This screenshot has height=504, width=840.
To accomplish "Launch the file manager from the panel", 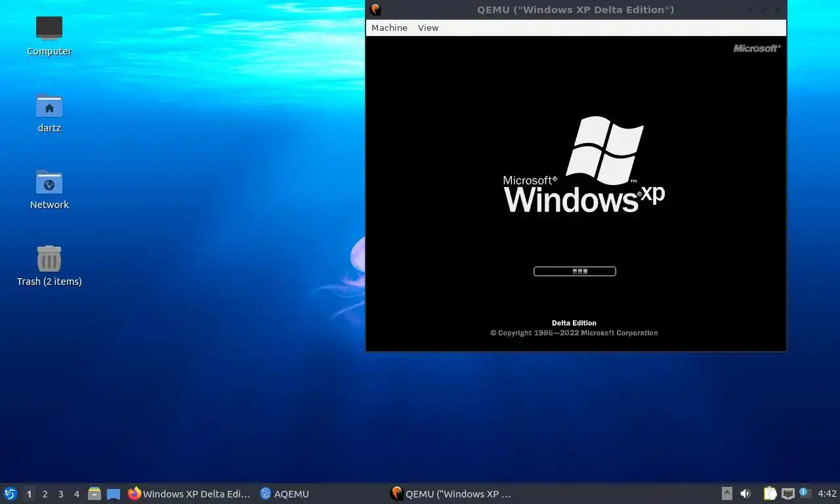I will [94, 493].
